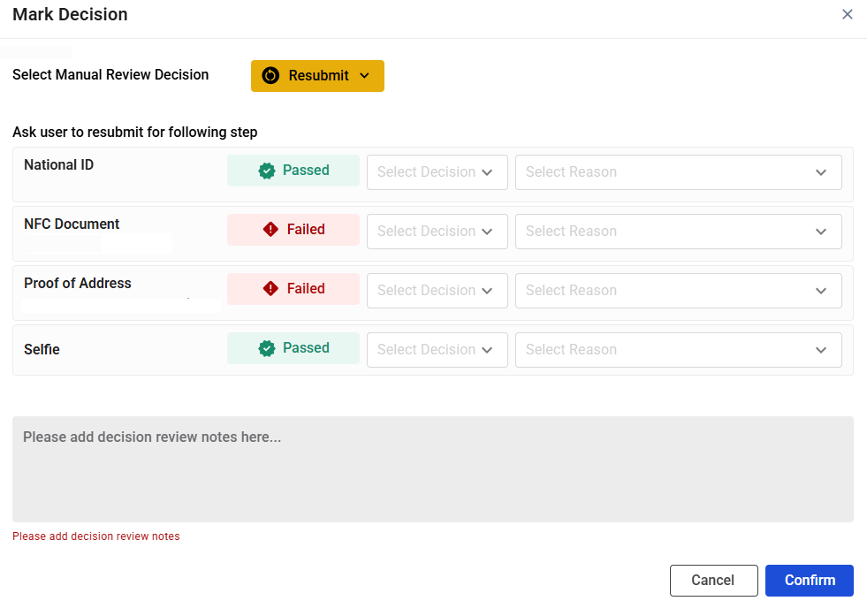Screen dimensions: 867x616
Task: Open Select Decision for National ID
Action: coord(437,172)
